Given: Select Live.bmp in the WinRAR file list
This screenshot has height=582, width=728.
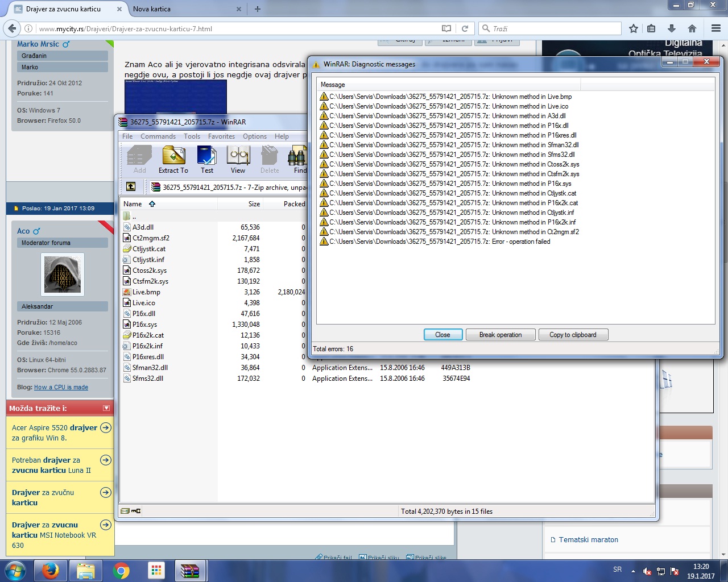Looking at the screenshot, I should pos(146,292).
